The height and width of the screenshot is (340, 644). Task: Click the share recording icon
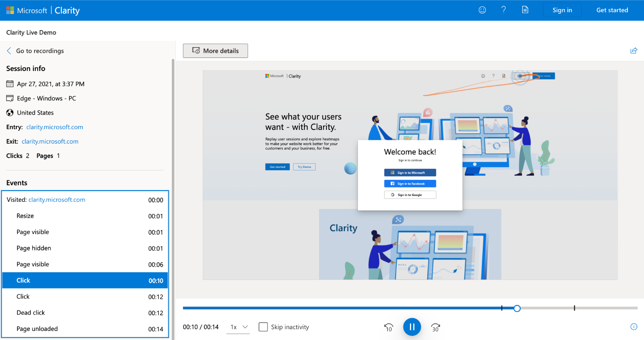(x=634, y=50)
